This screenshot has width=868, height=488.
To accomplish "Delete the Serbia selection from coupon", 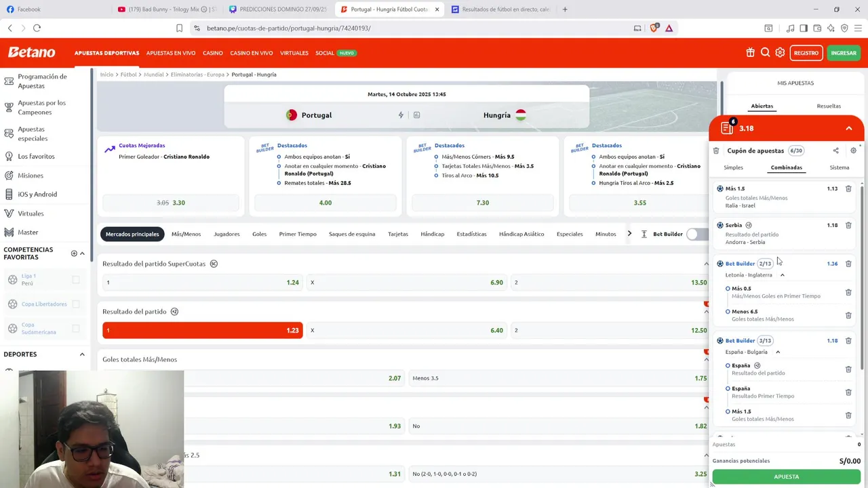I will coord(848,225).
